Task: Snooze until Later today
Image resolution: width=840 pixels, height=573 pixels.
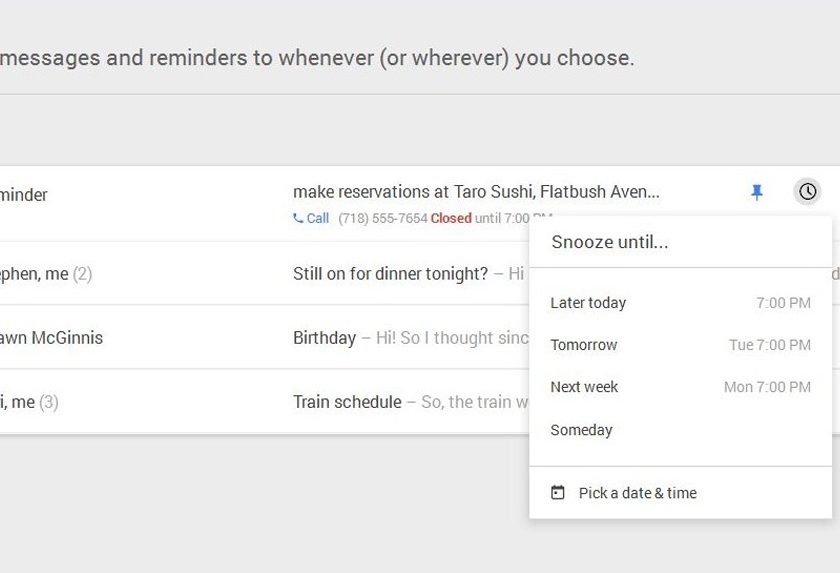Action: [x=588, y=303]
